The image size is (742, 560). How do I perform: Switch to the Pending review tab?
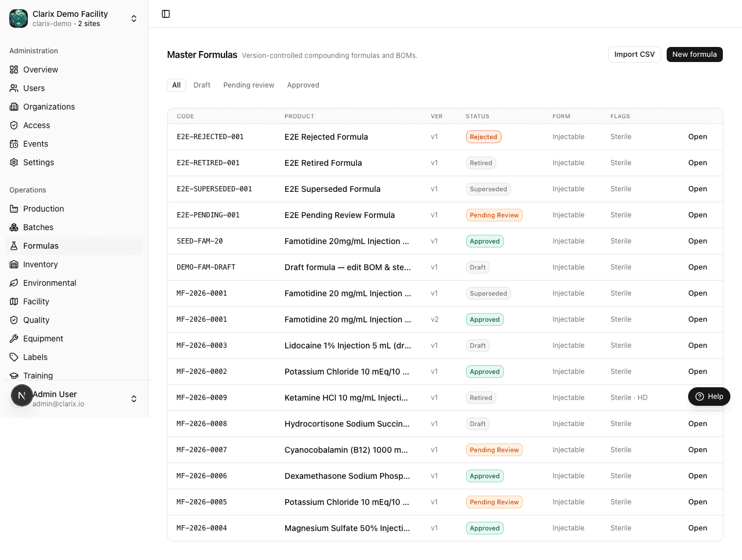pyautogui.click(x=249, y=85)
